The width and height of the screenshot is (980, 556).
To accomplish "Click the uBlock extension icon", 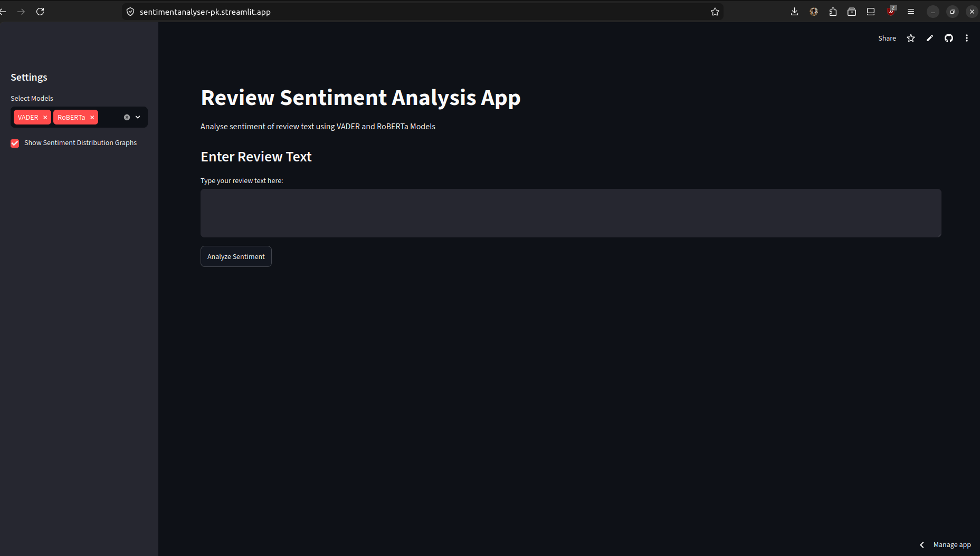I will pos(891,11).
